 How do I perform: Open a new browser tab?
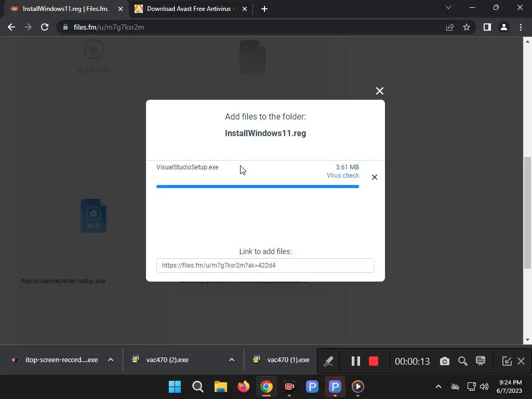pyautogui.click(x=264, y=9)
